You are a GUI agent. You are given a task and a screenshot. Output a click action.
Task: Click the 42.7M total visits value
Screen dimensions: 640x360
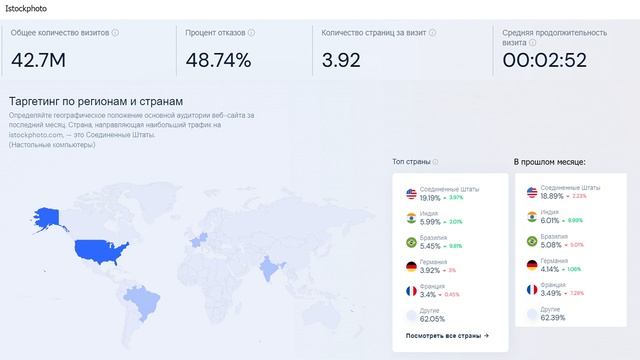click(x=38, y=60)
